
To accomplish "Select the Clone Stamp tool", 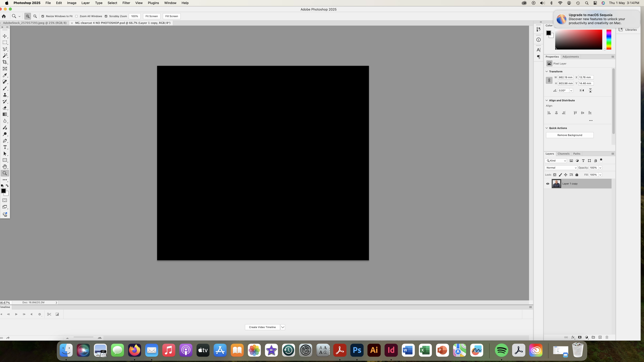I will [x=5, y=95].
